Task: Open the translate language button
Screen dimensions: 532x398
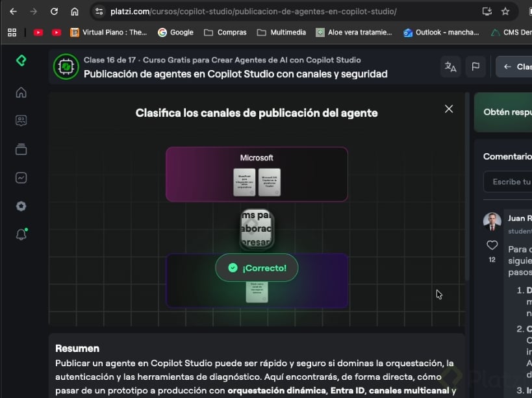Action: (451, 66)
